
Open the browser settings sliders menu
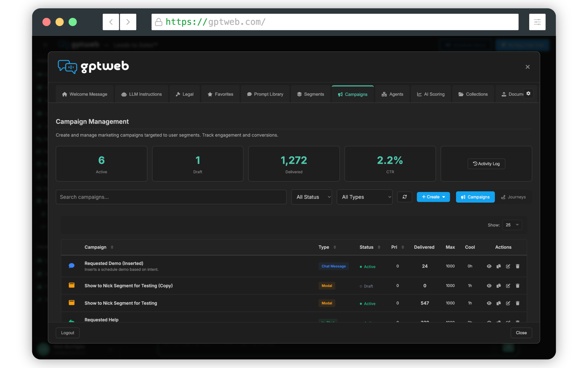[537, 22]
